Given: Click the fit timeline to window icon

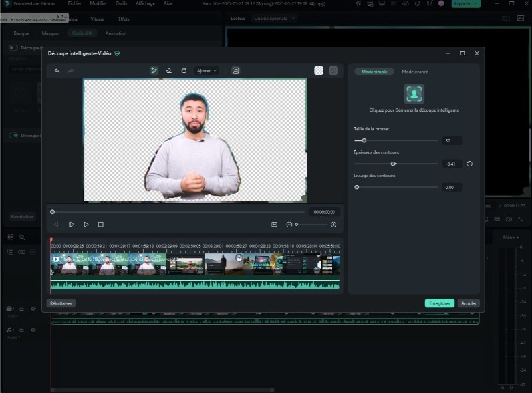Looking at the screenshot, I should pyautogui.click(x=274, y=225).
